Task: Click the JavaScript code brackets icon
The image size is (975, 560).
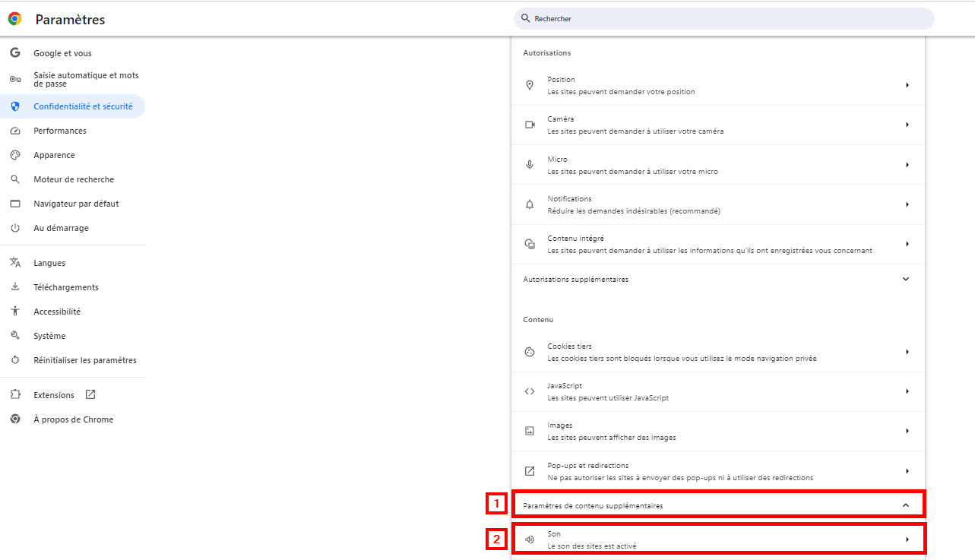Action: [530, 391]
